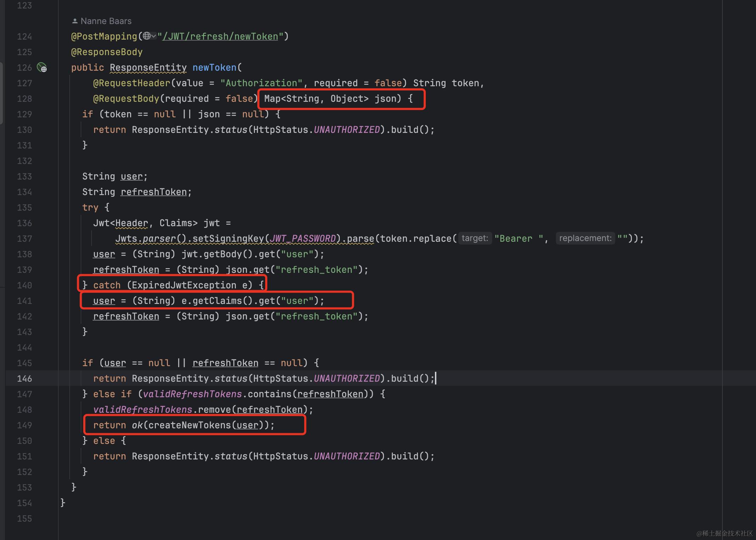Place cursor after Map<String, Object> json parameter

pyautogui.click(x=397, y=99)
